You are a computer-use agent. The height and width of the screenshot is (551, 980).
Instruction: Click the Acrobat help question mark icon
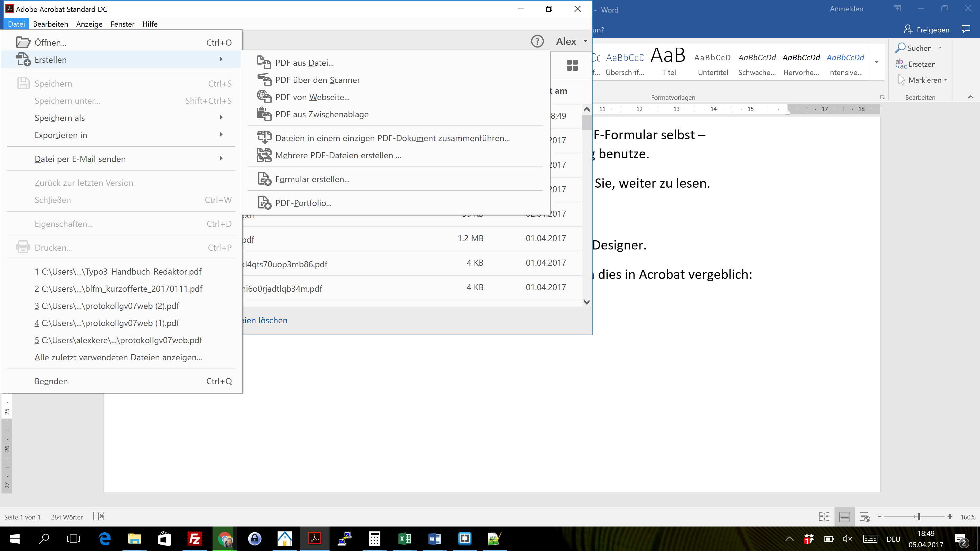[x=537, y=41]
